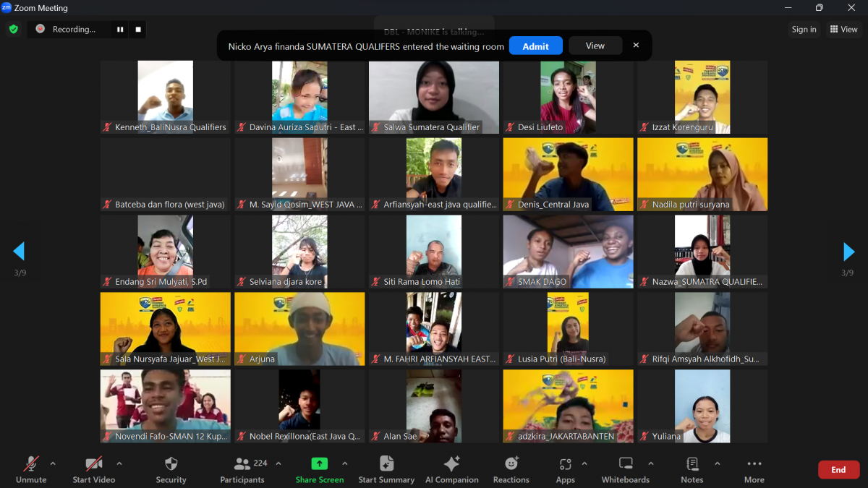Open the Security shield options

(x=171, y=469)
